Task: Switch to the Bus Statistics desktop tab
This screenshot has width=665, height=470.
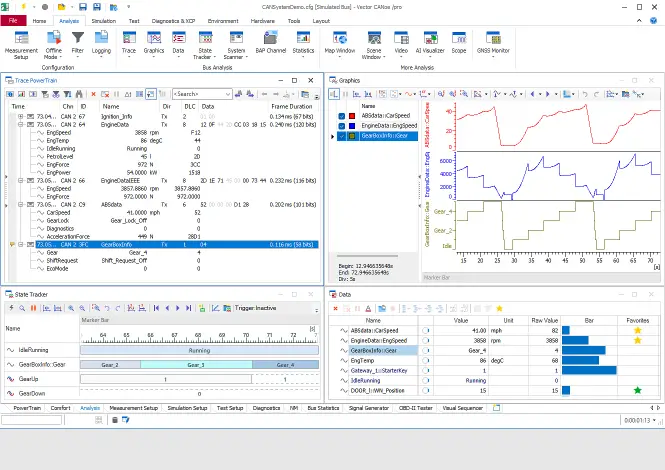Action: 323,408
